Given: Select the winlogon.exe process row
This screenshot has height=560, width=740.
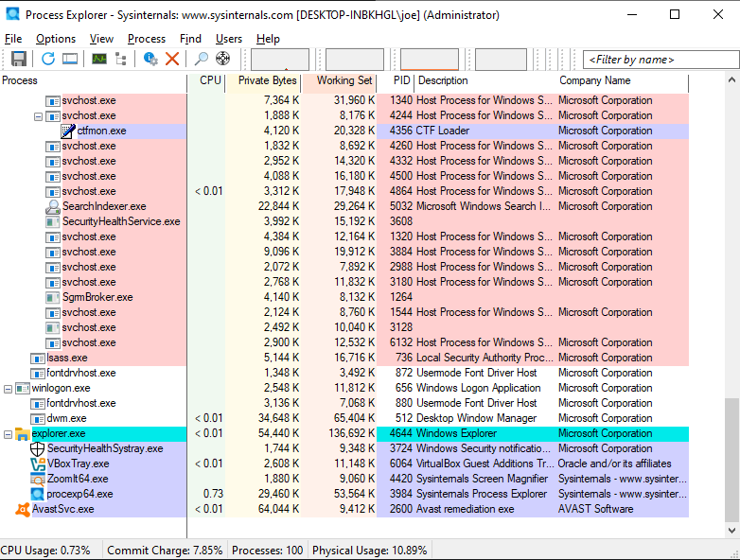Looking at the screenshot, I should (344, 388).
